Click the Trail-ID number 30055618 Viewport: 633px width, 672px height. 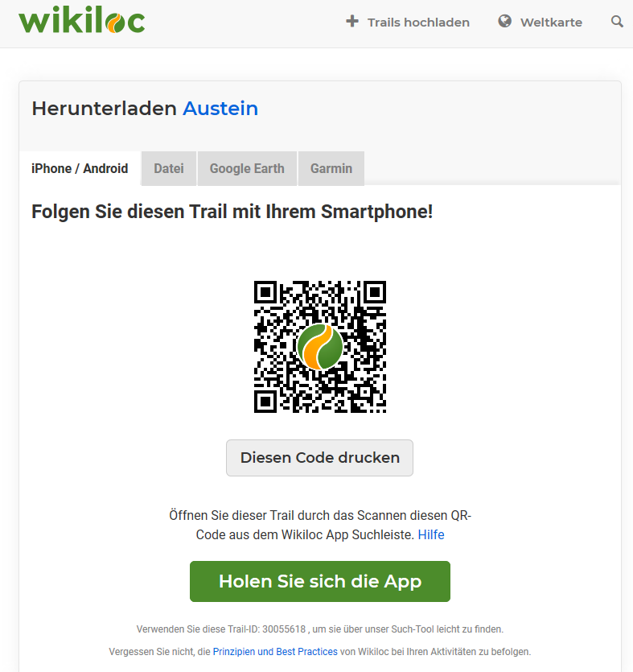pyautogui.click(x=284, y=629)
